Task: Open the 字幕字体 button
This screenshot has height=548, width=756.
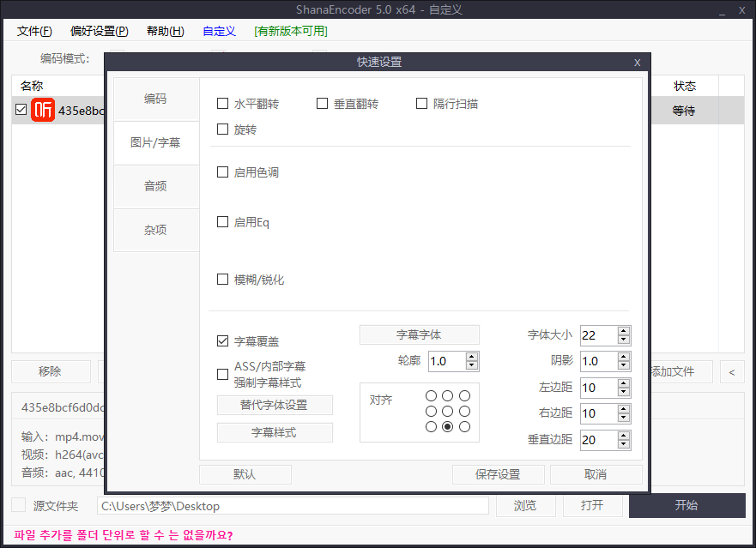Action: (420, 335)
